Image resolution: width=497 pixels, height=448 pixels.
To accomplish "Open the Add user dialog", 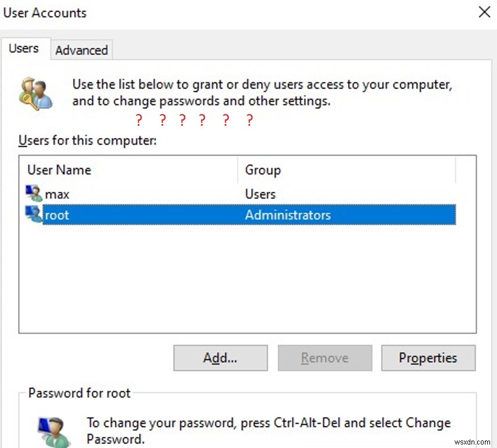I will (x=220, y=358).
